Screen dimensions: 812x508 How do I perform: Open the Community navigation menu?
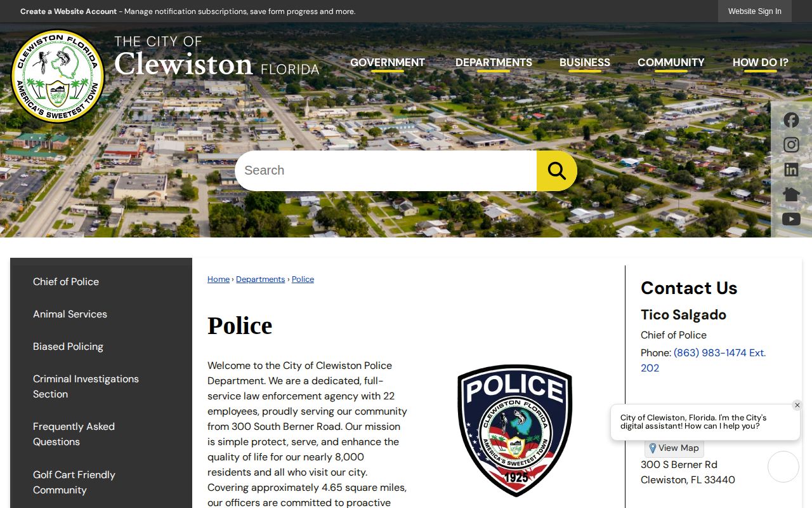671,62
